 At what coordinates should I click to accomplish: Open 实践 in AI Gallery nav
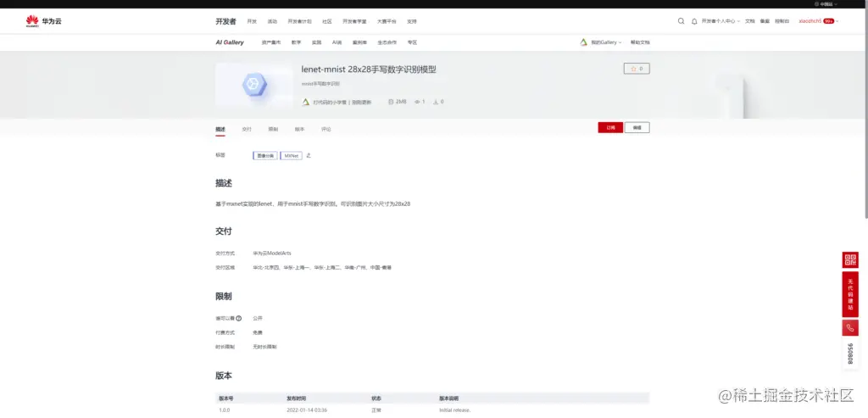pyautogui.click(x=317, y=42)
